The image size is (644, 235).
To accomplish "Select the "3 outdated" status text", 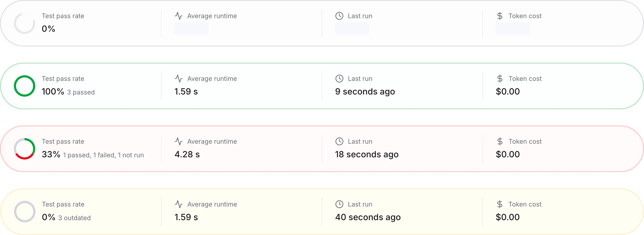I will (75, 218).
